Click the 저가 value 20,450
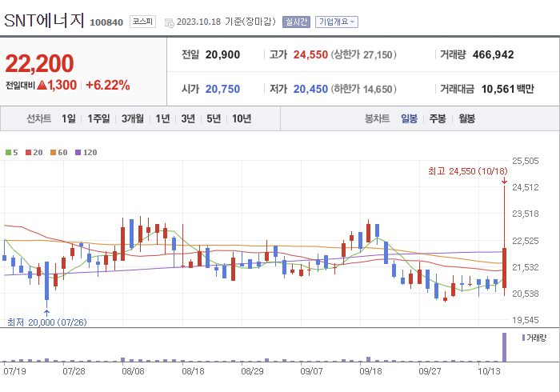This screenshot has height=392, width=560. coord(310,89)
